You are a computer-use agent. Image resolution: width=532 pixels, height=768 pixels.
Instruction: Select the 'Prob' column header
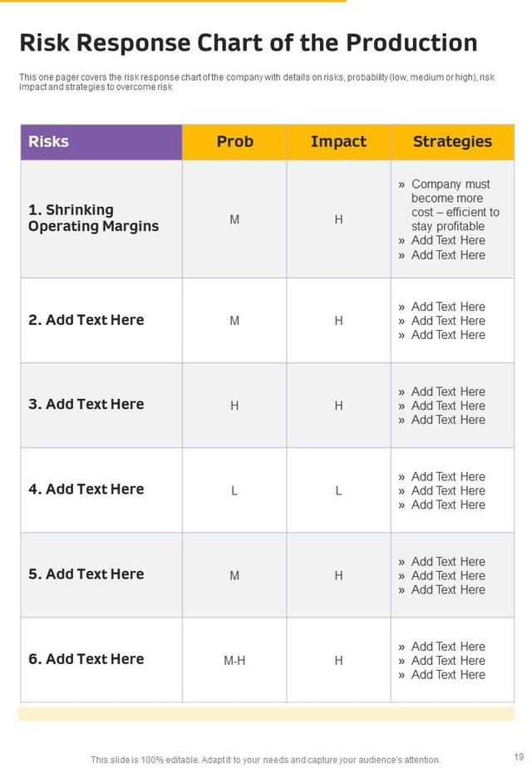[x=234, y=142]
